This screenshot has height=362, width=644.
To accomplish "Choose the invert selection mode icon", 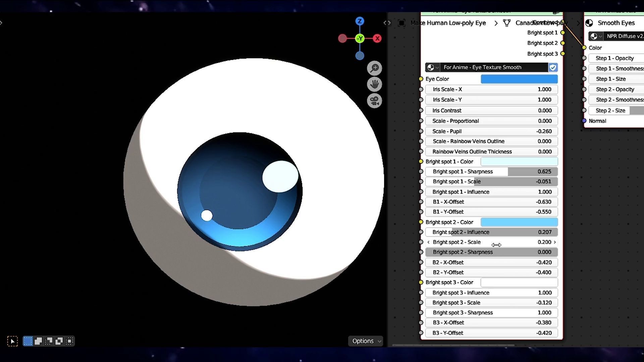I will pos(59,341).
